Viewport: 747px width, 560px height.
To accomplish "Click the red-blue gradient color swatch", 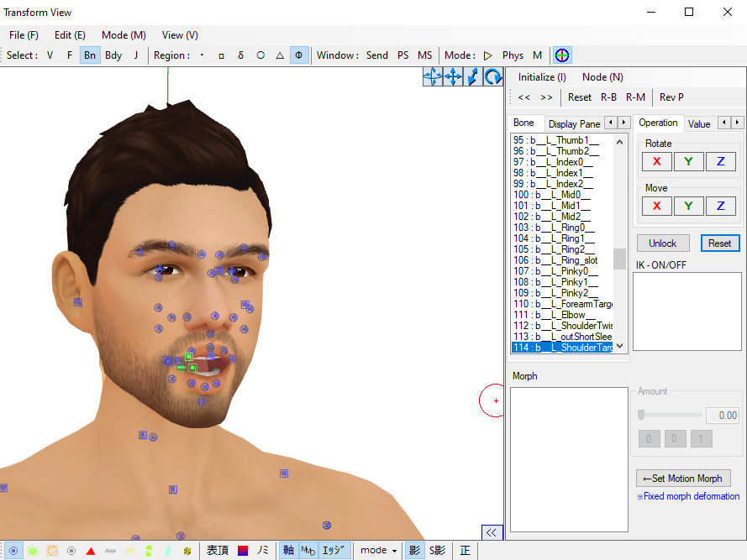I will point(243,551).
